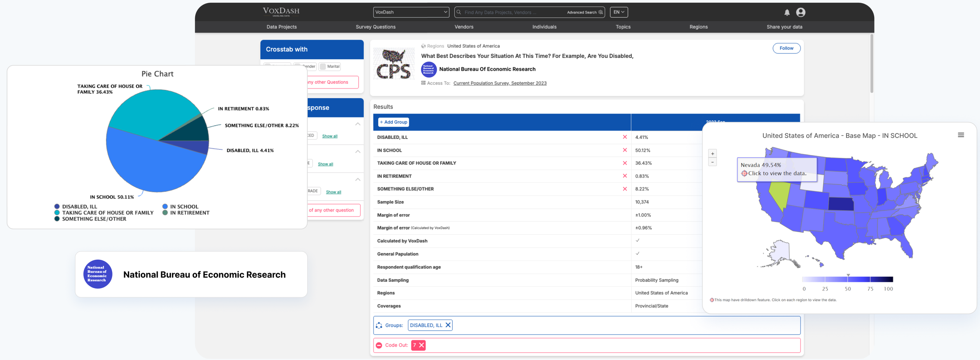
Task: Click the Sample Size value 10,374
Action: (642, 202)
